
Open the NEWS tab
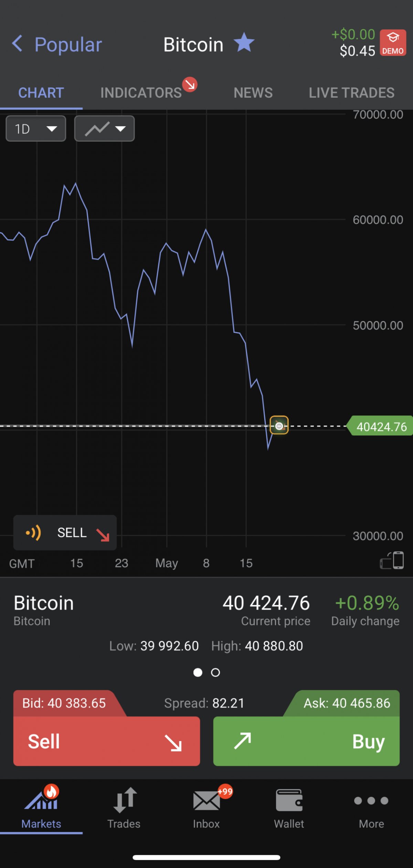tap(253, 93)
